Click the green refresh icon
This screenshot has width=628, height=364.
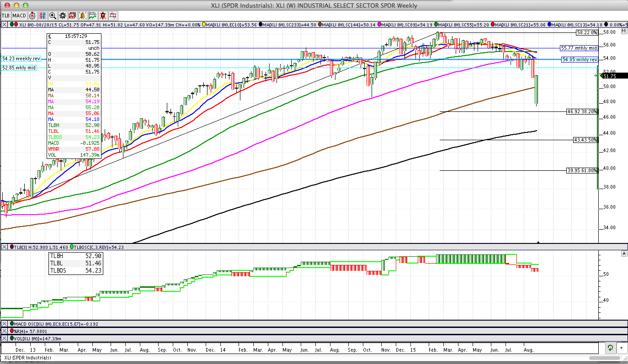pyautogui.click(x=610, y=348)
